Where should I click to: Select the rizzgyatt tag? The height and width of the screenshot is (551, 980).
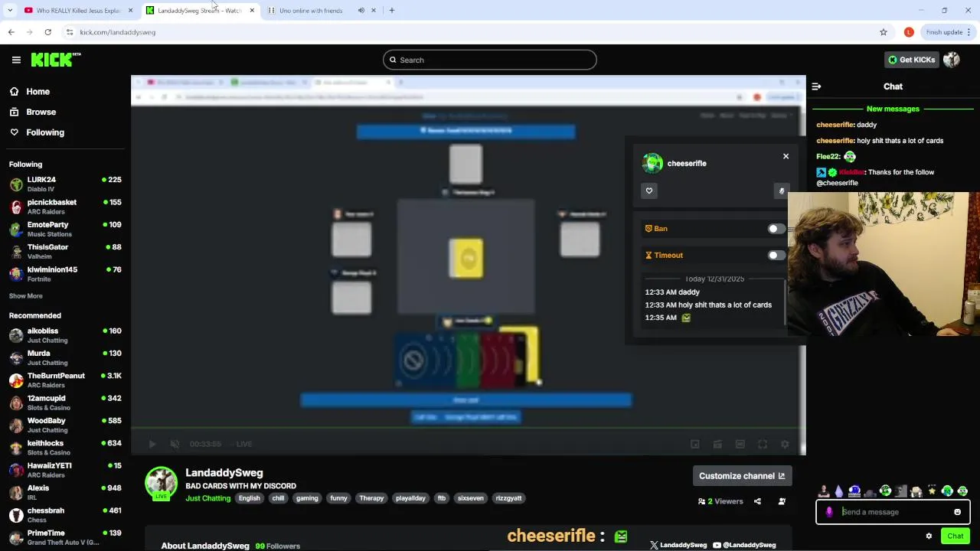(x=508, y=498)
